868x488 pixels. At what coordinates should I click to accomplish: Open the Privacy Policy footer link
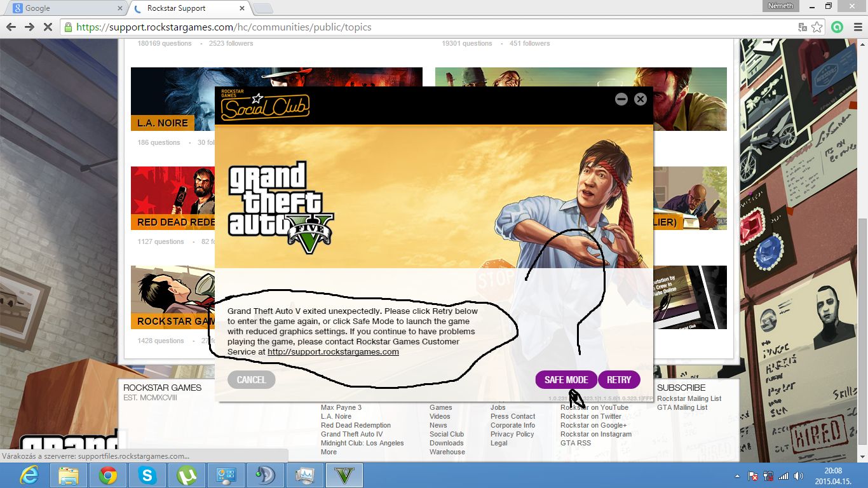512,434
